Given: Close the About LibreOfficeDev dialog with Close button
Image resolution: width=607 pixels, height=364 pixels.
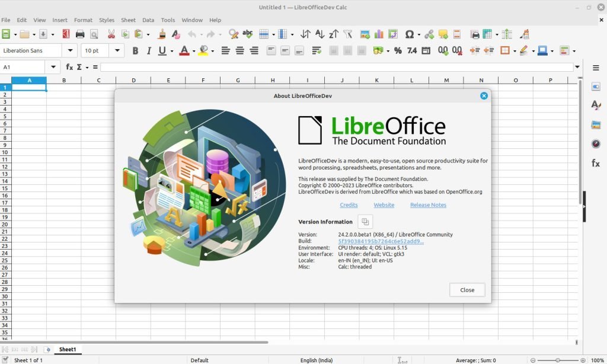Looking at the screenshot, I should point(467,290).
